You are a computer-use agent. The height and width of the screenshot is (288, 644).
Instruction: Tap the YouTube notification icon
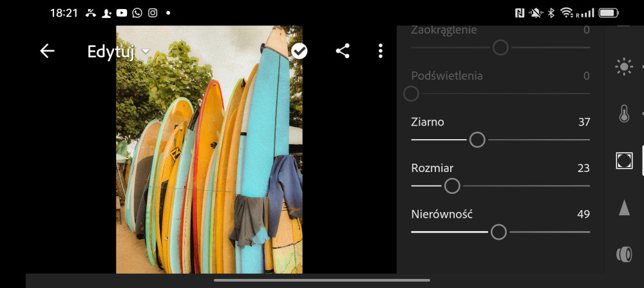pyautogui.click(x=122, y=13)
